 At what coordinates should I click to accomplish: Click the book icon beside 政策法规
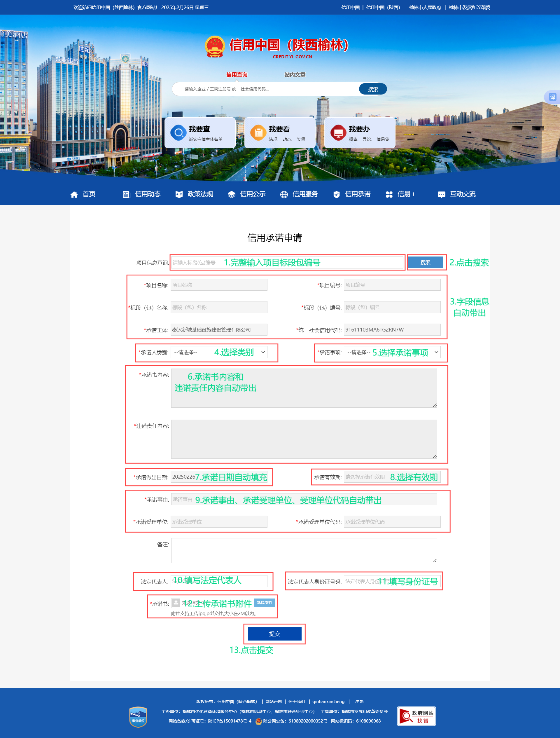[x=179, y=195]
